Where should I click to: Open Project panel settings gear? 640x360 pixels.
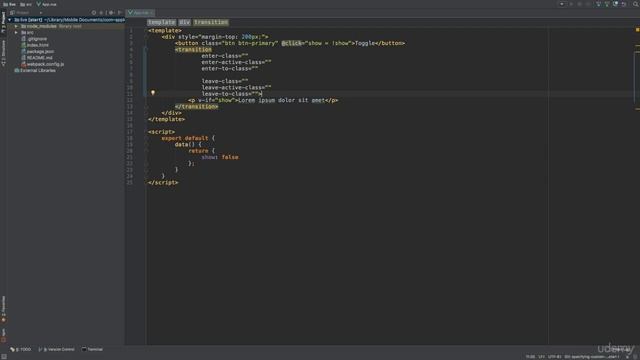111,13
